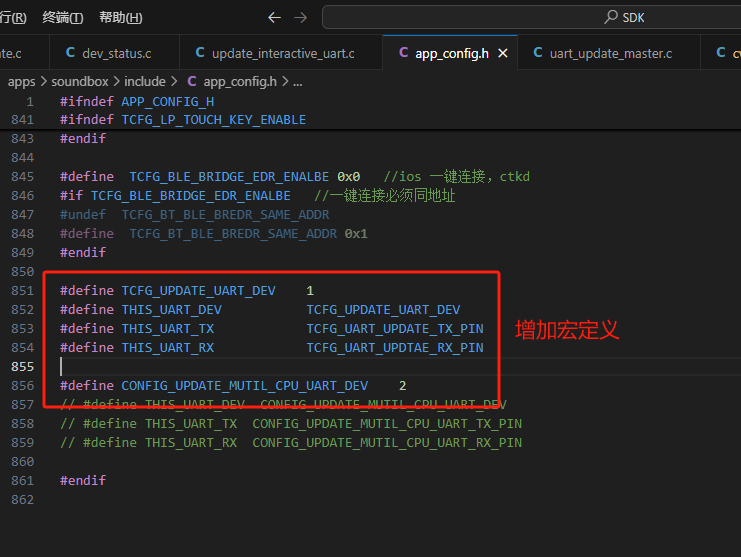Switch to dev_status.c tab
Image resolution: width=741 pixels, height=557 pixels.
tap(114, 53)
